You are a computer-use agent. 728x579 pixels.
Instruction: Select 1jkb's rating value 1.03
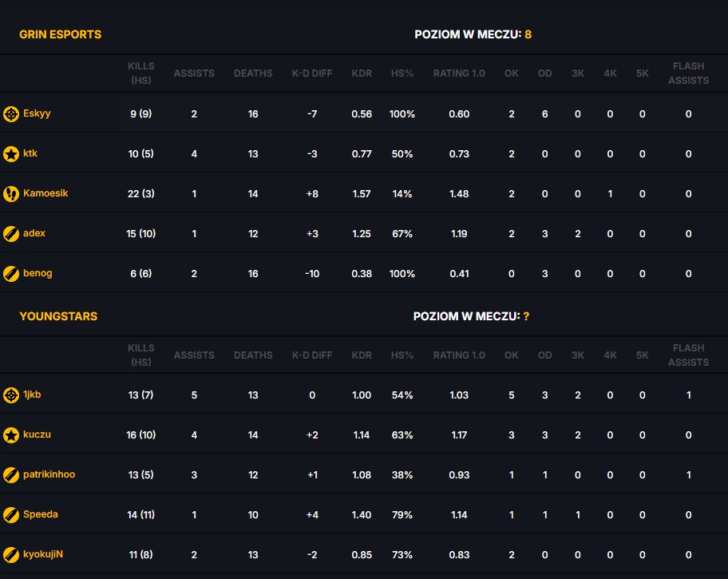coord(459,395)
